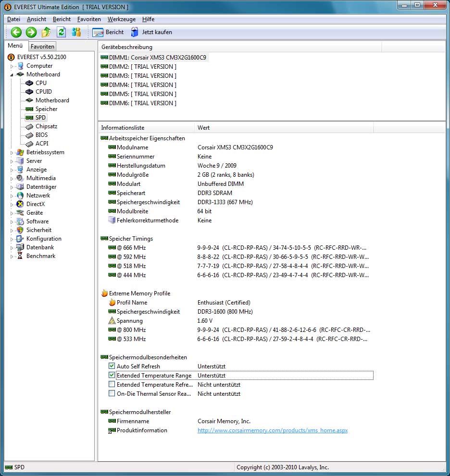Toggle the Auto Self Refresh checkbox
Viewport: 450px width, 476px height.
pos(112,366)
